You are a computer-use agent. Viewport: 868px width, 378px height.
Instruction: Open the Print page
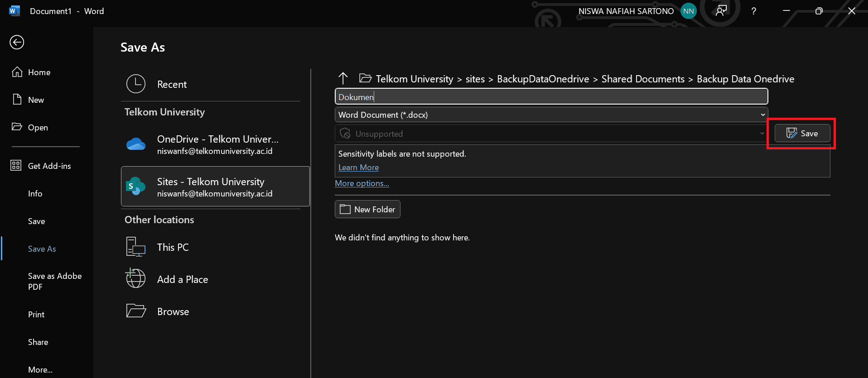(x=36, y=315)
